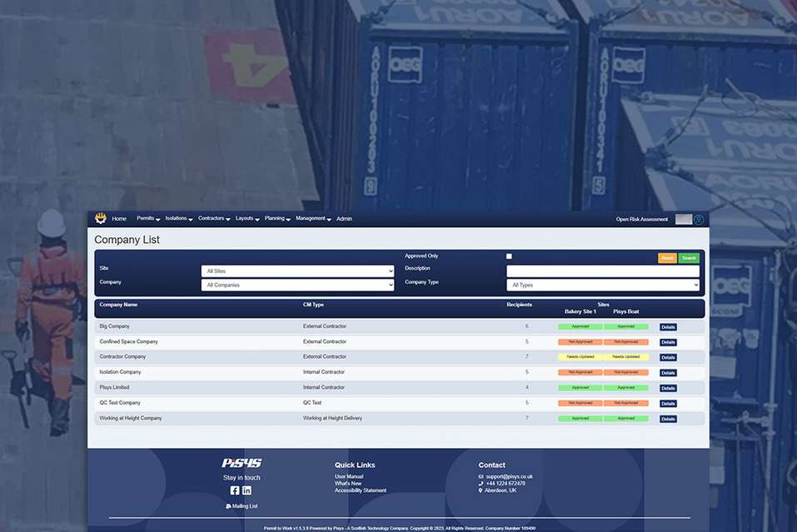
Task: Open the Company Type dropdown showing All Types
Action: click(603, 285)
